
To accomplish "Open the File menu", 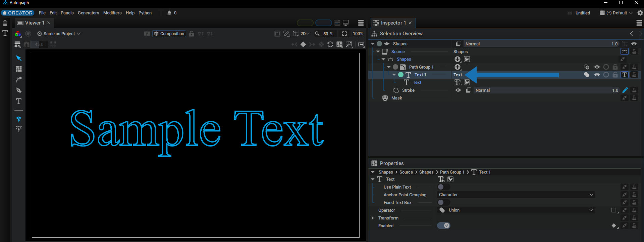I will click(x=42, y=13).
